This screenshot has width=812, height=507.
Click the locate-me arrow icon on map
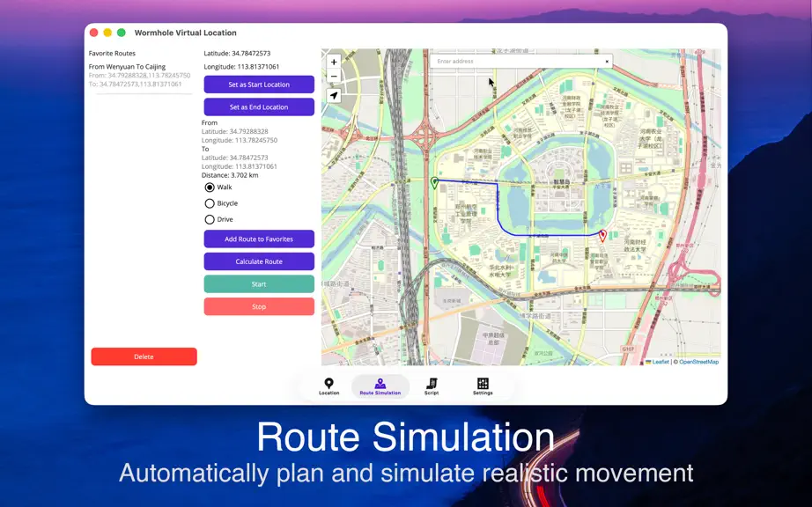click(x=334, y=96)
